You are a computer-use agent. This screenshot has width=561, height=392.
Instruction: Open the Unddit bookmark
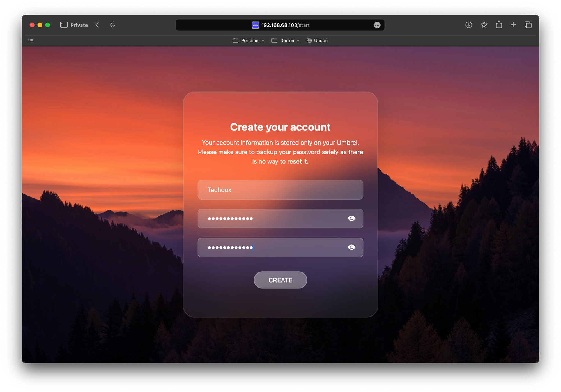(317, 40)
